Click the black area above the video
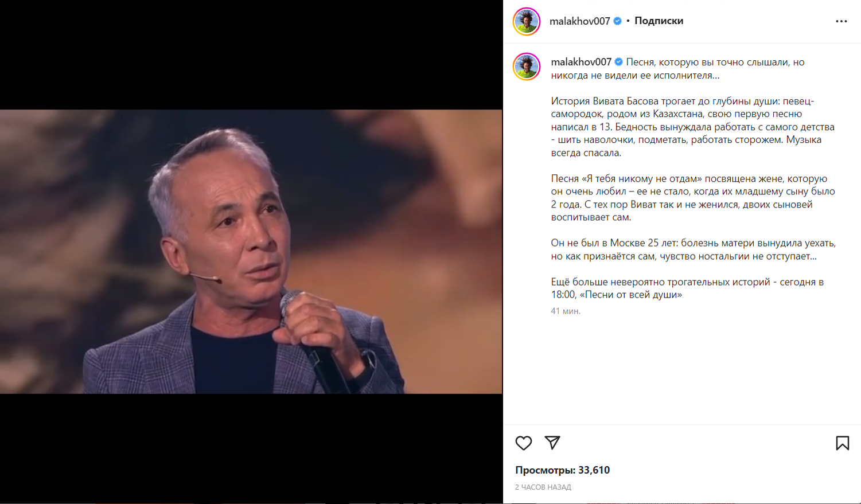This screenshot has height=504, width=861. coord(251,54)
